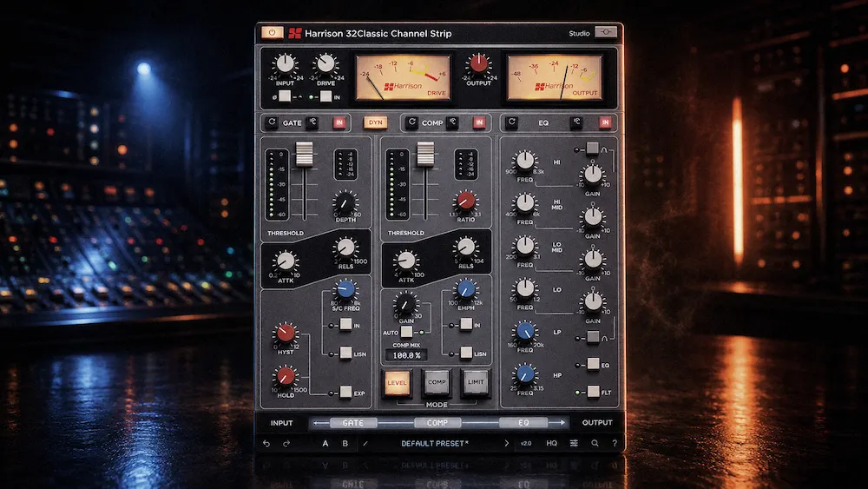Click the blue LP FREQ knob

[x=525, y=331]
